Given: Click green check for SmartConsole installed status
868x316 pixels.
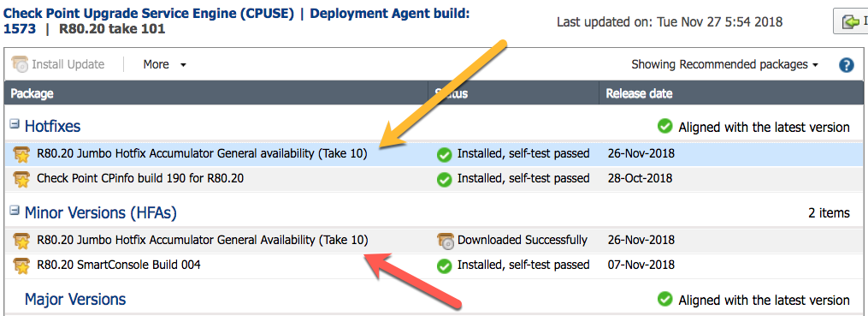Looking at the screenshot, I should 445,266.
